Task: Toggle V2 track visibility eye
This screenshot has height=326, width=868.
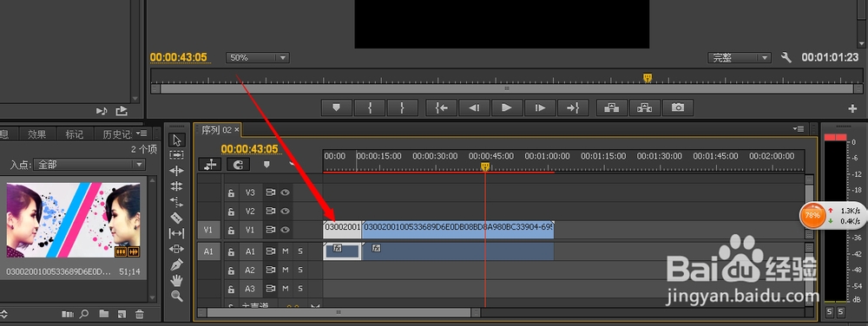Action: pos(285,211)
